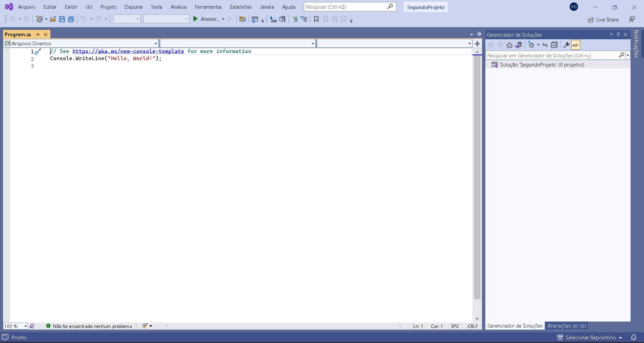Click the Pesquisar (Ctrl+Q) search box
The image size is (644, 343).
pos(350,7)
